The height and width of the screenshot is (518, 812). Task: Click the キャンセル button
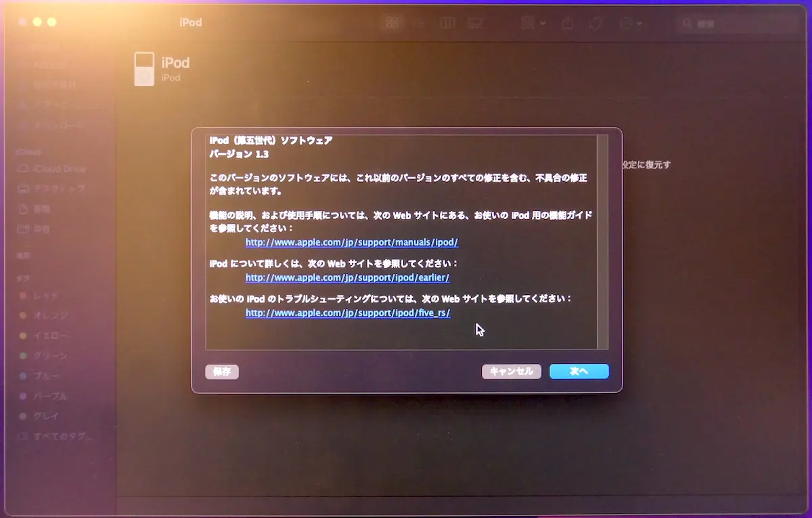pyautogui.click(x=512, y=371)
